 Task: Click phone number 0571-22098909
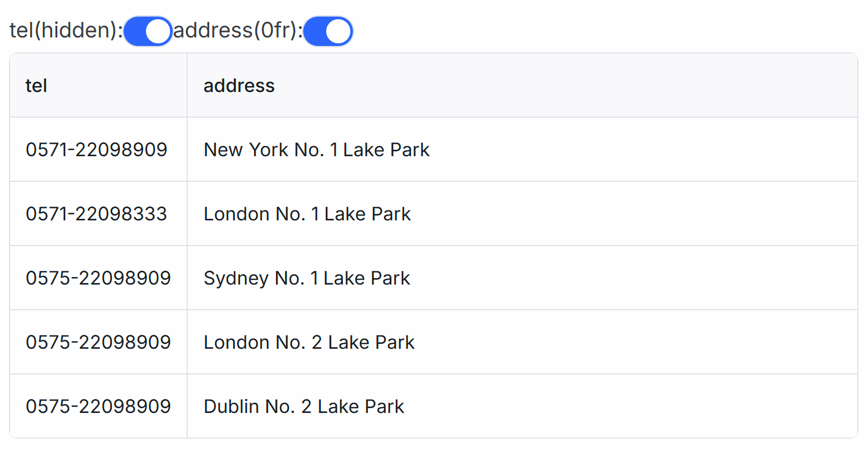point(96,150)
